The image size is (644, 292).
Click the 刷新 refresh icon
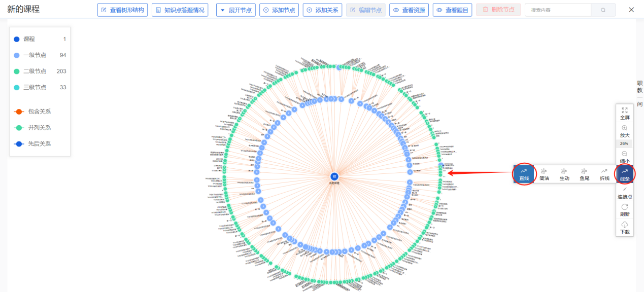tap(624, 207)
